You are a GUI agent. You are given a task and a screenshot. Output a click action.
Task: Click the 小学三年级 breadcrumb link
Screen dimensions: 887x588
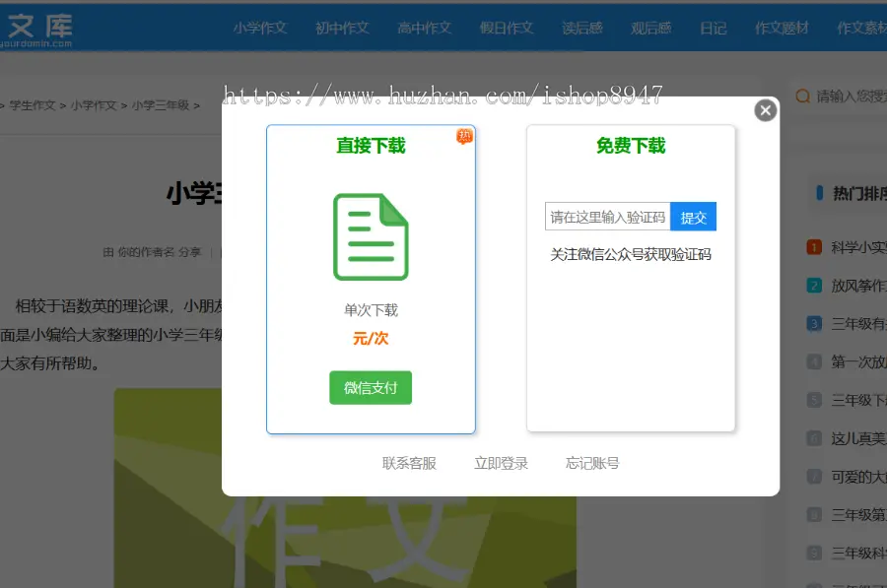pos(160,104)
